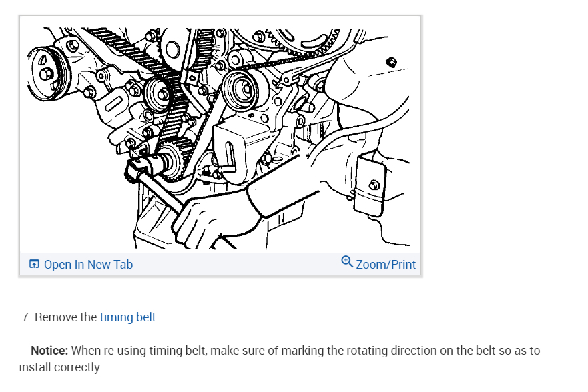The height and width of the screenshot is (392, 588).
Task: Click the Zoom/Print magnifier icon
Action: [346, 261]
